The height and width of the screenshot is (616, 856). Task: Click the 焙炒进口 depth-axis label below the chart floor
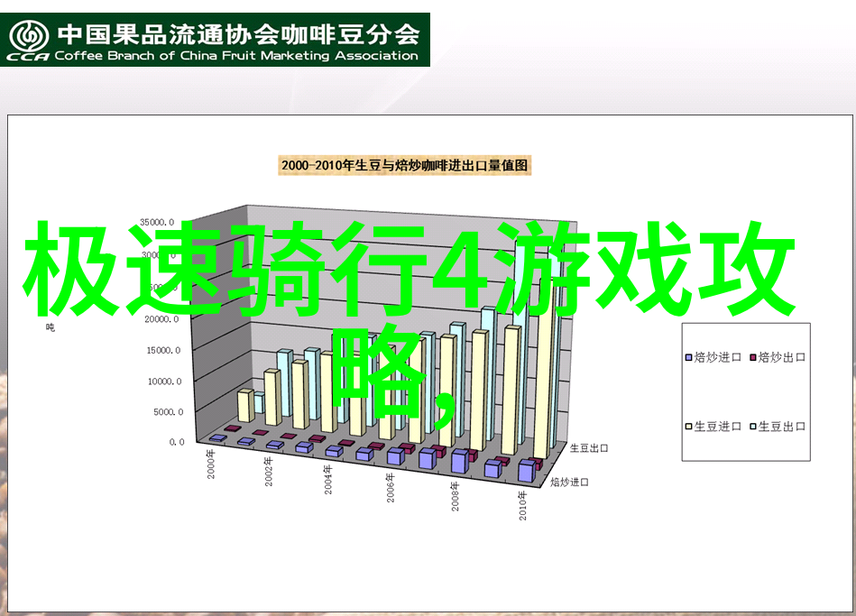(569, 483)
